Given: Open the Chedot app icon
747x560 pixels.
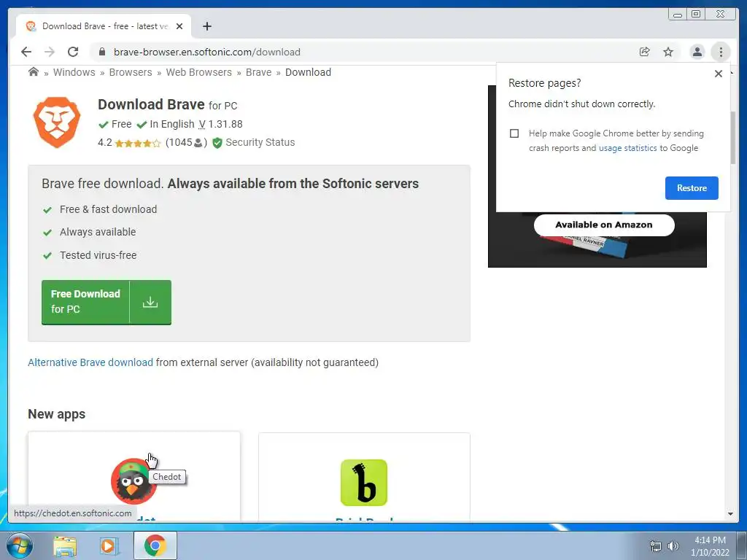Looking at the screenshot, I should tap(134, 481).
